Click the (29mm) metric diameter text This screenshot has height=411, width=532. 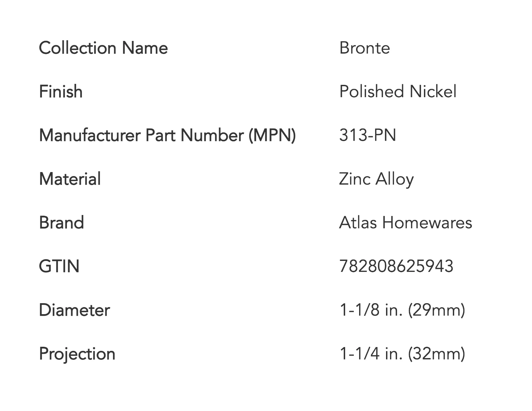[436, 310]
